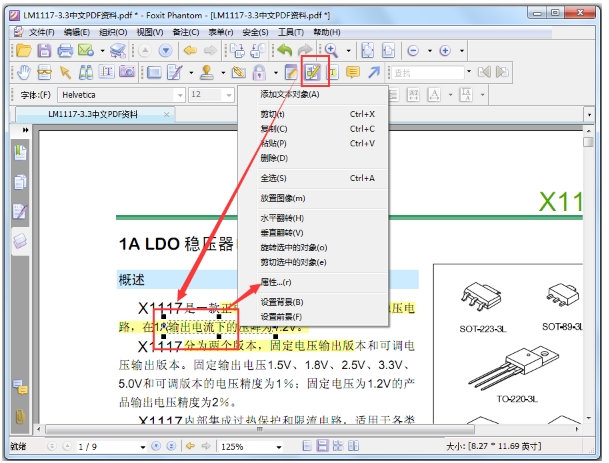Select the Edit Object tool highlighted in toolbar
Viewport: 609px width, 463px height.
(313, 72)
